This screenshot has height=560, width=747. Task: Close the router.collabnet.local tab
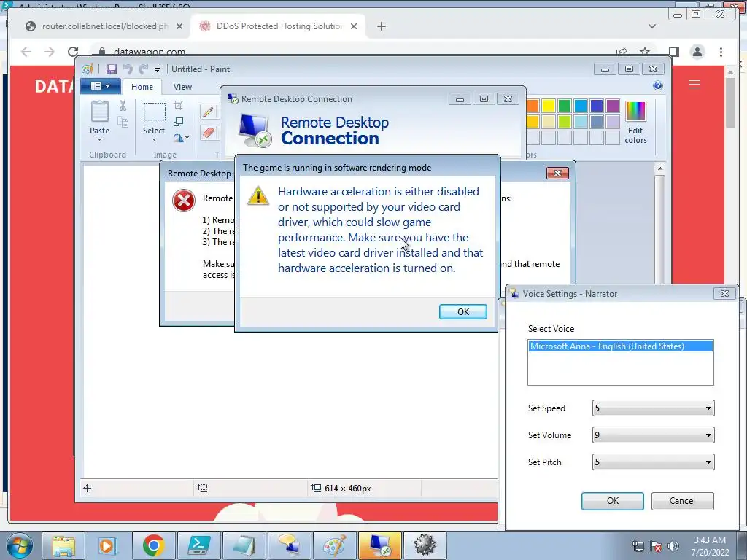coord(179,26)
